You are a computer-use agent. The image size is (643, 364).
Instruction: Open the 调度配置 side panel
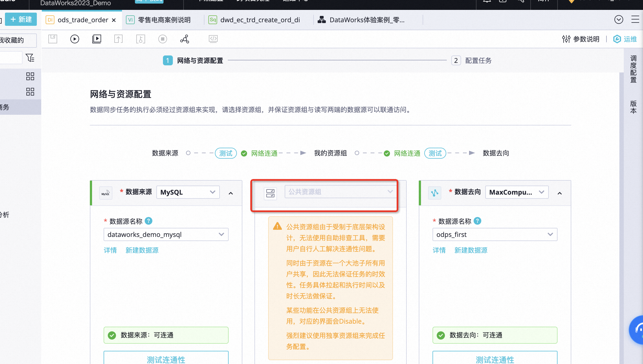[x=633, y=69]
